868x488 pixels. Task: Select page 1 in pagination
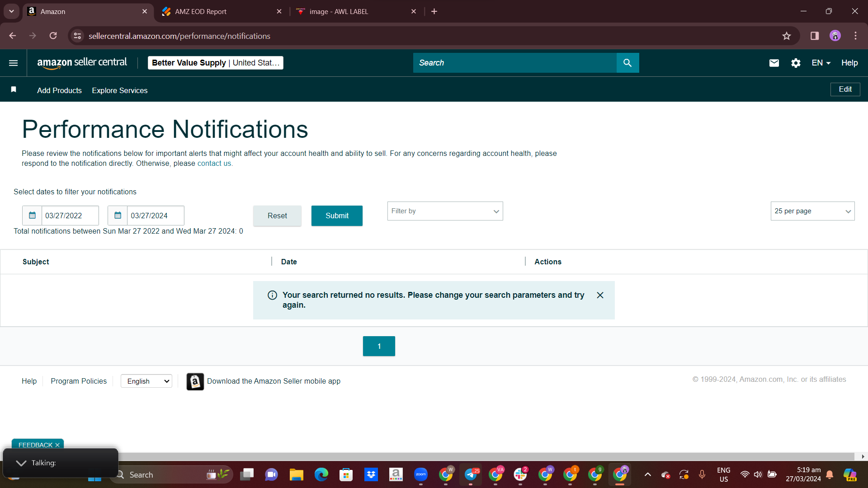tap(379, 346)
